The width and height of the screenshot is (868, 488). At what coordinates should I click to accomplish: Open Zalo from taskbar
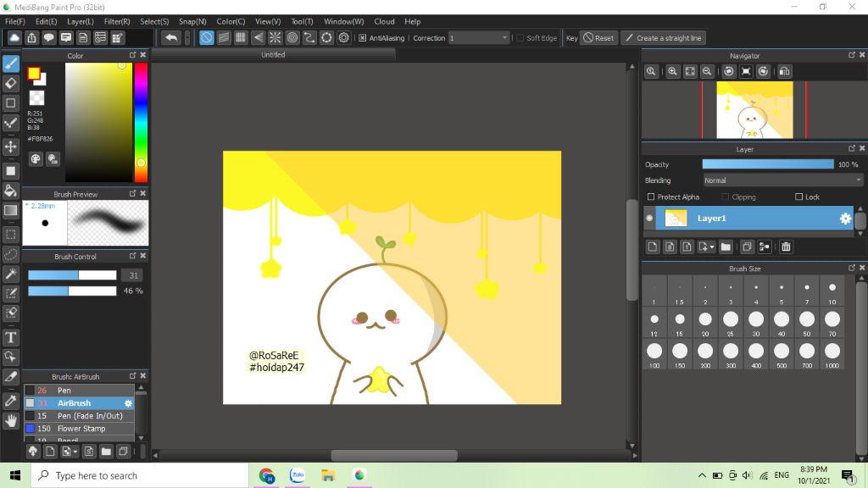[x=298, y=476]
